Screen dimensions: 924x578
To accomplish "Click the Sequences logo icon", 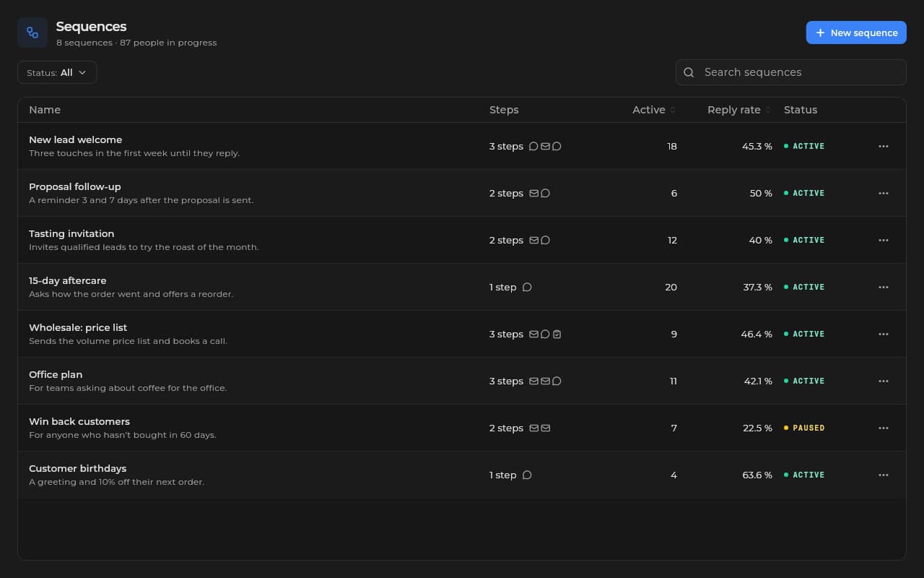I will point(32,33).
